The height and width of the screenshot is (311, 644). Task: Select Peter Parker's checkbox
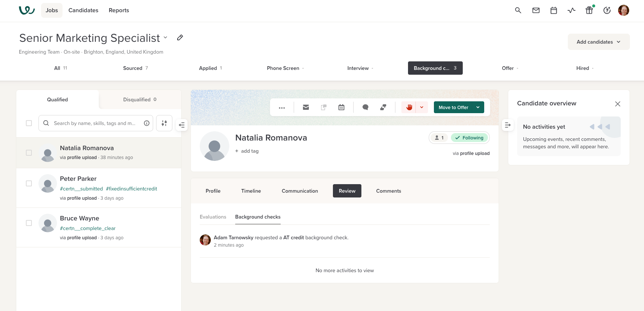point(29,183)
